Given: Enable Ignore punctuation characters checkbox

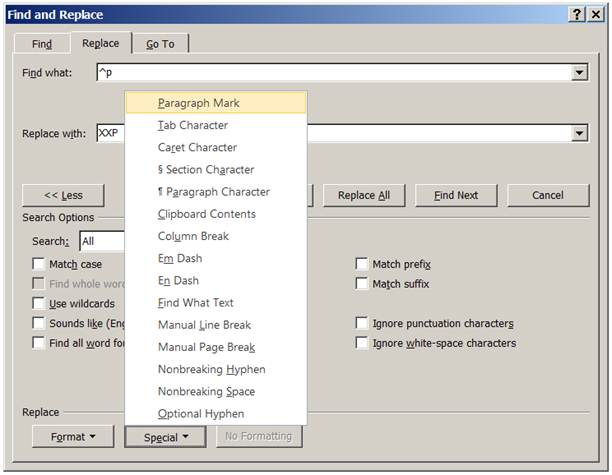Looking at the screenshot, I should [362, 323].
